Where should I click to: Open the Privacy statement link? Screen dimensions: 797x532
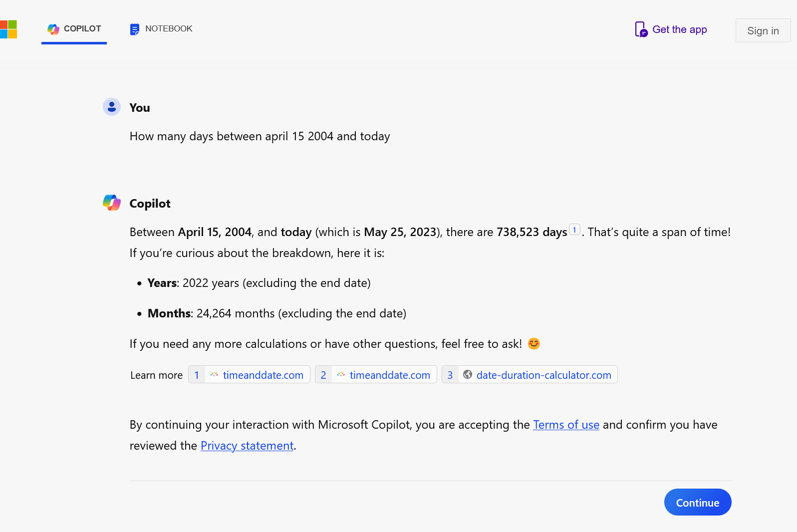point(247,446)
